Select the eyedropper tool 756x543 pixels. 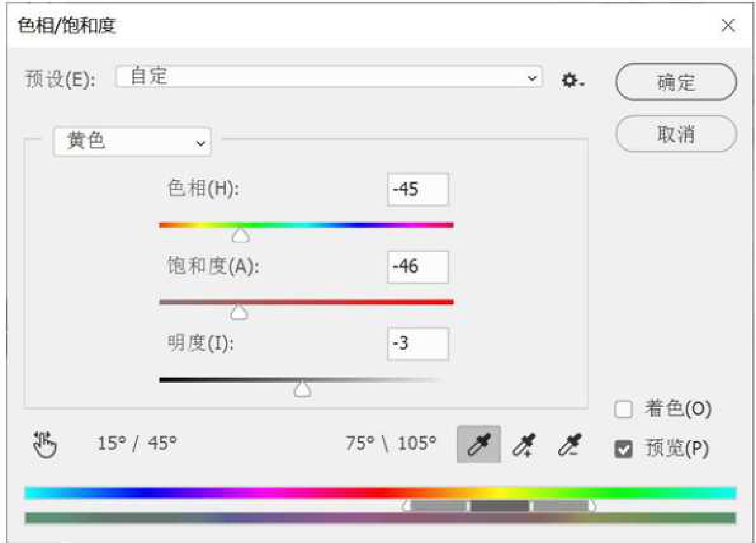point(478,444)
